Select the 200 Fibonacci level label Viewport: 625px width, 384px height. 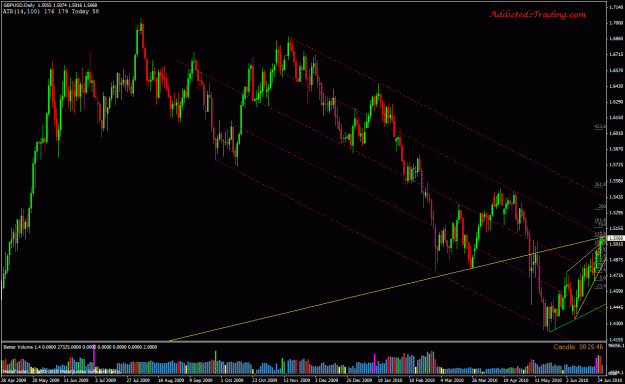tap(601, 207)
